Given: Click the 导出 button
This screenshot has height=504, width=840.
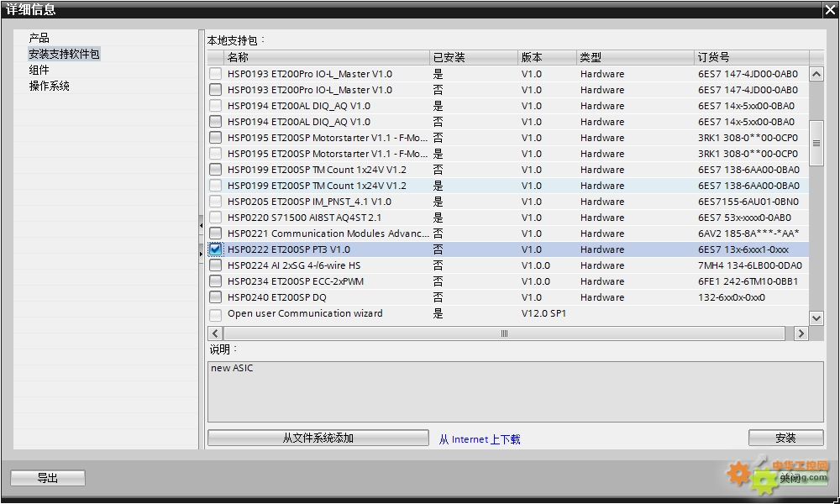Looking at the screenshot, I should [48, 478].
